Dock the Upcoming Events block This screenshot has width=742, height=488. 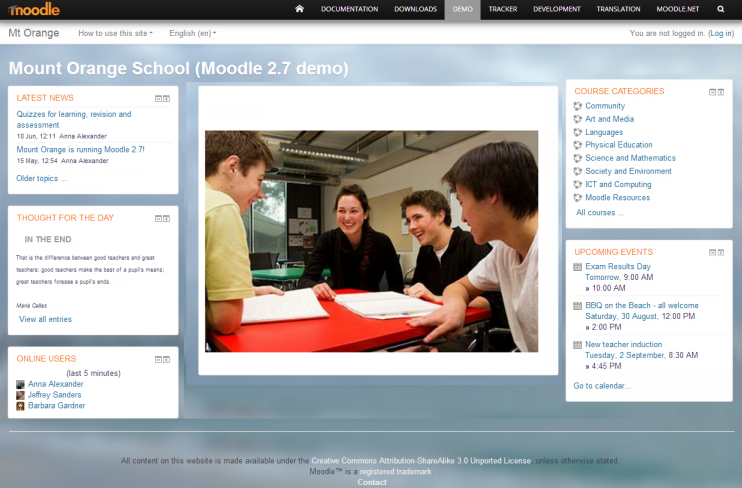[x=721, y=252]
